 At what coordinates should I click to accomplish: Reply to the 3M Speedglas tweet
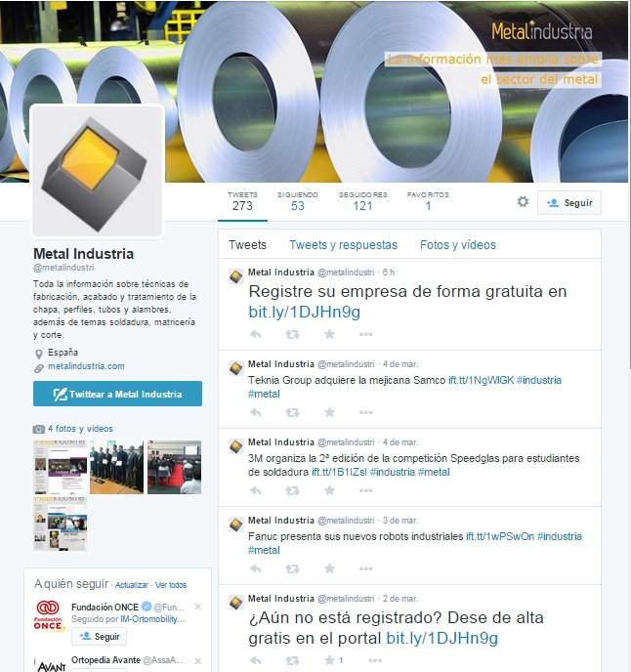(x=256, y=490)
